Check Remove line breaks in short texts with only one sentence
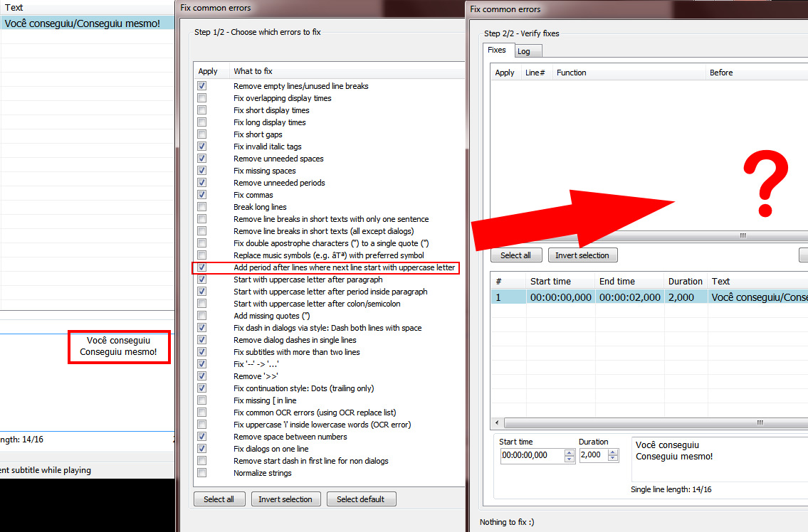Image resolution: width=808 pixels, height=532 pixels. [202, 219]
